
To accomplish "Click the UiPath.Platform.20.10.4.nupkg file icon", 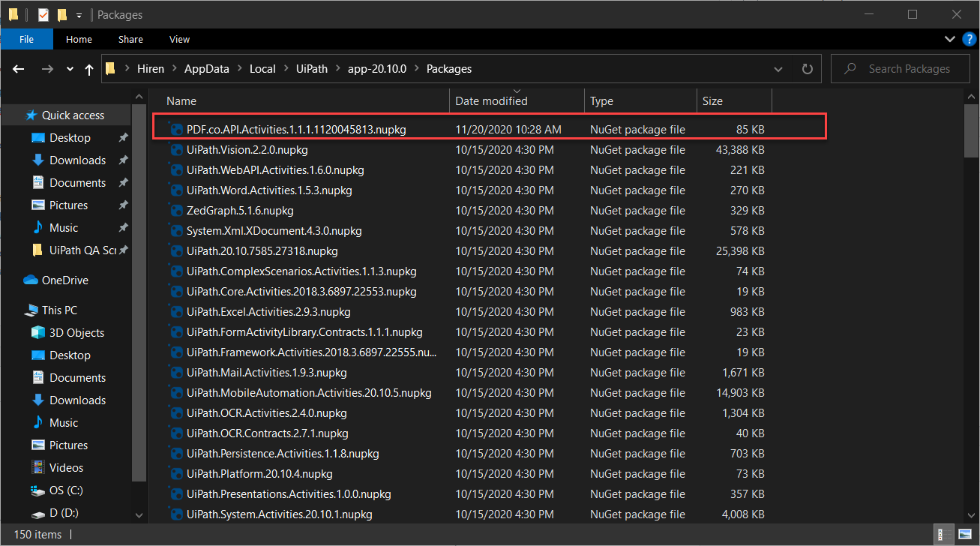I will tap(176, 474).
